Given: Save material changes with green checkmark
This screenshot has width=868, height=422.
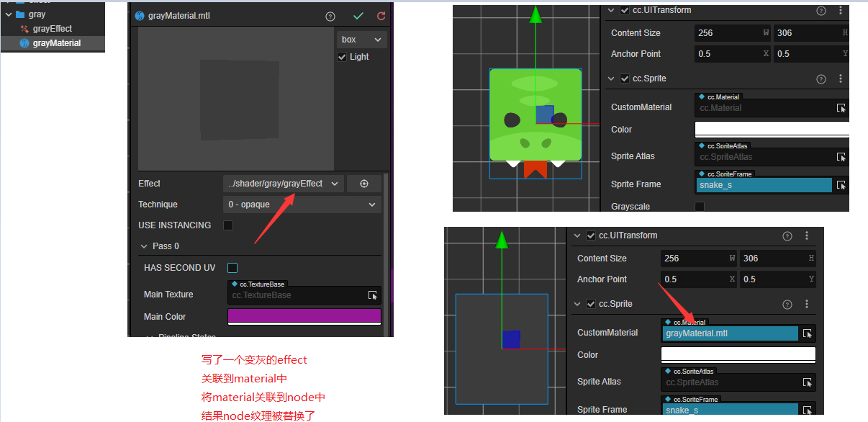Looking at the screenshot, I should (x=358, y=16).
